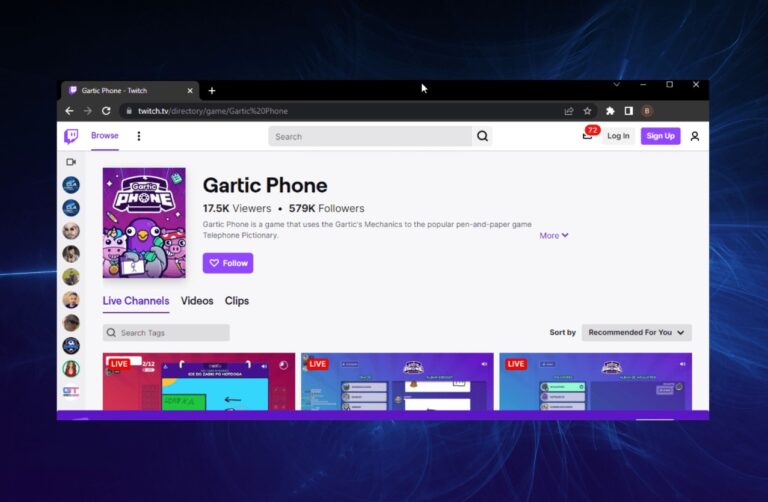Screen dimensions: 768x502
Task: Expand the description with More
Action: pyautogui.click(x=553, y=236)
